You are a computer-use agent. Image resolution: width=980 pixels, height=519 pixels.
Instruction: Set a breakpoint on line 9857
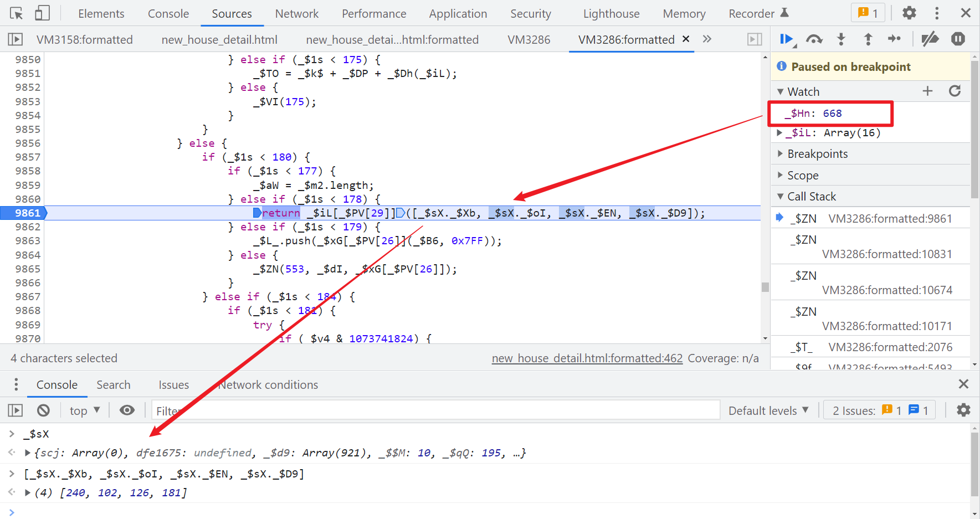(x=28, y=157)
